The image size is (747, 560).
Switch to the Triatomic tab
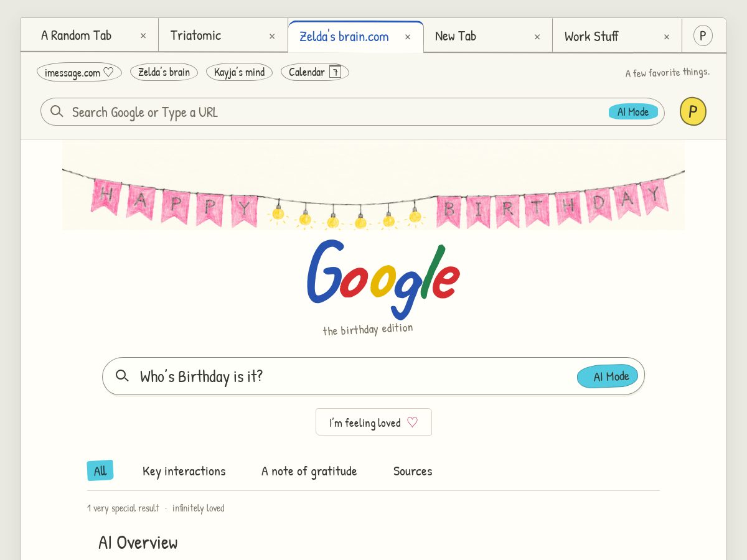(223, 35)
